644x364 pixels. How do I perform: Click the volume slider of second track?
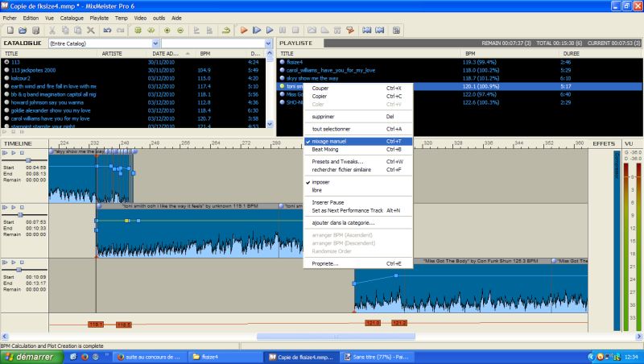point(20,215)
